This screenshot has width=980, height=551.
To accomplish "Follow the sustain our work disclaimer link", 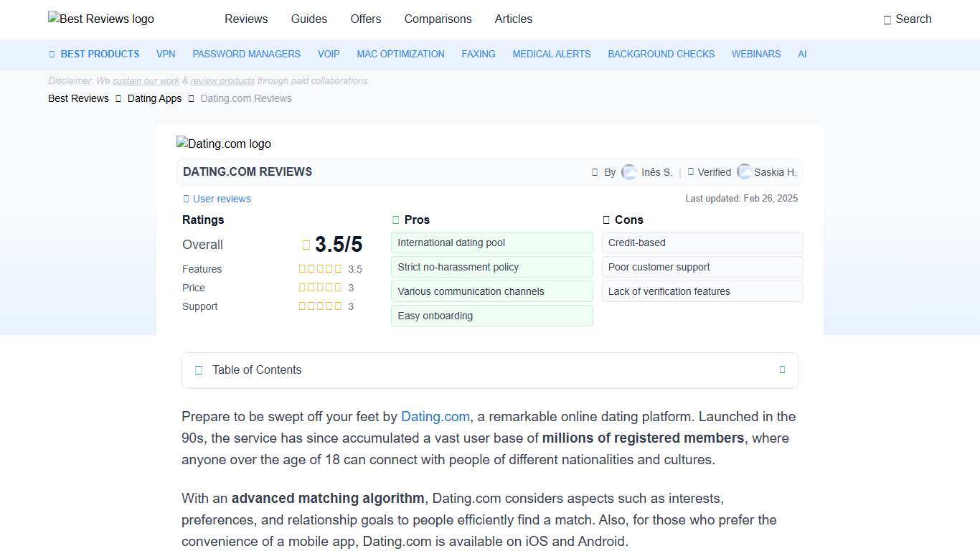I will (145, 80).
